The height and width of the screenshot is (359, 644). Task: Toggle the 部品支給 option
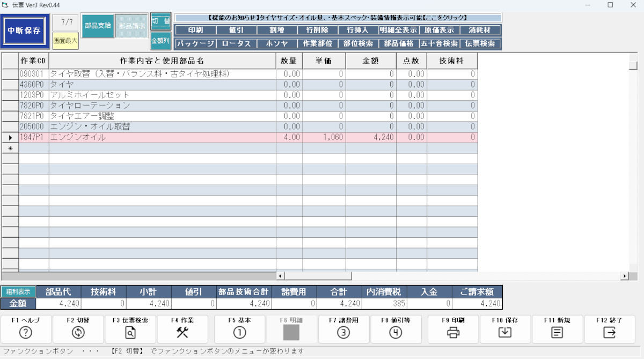[98, 26]
